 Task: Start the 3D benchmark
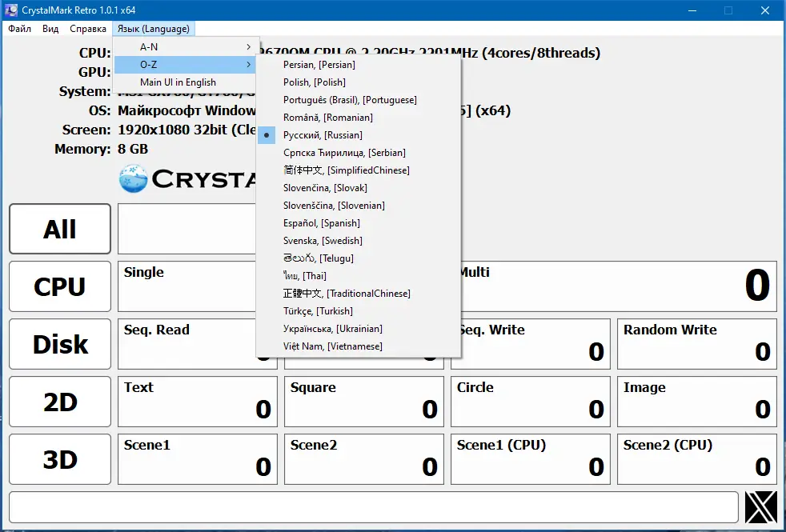(x=60, y=459)
